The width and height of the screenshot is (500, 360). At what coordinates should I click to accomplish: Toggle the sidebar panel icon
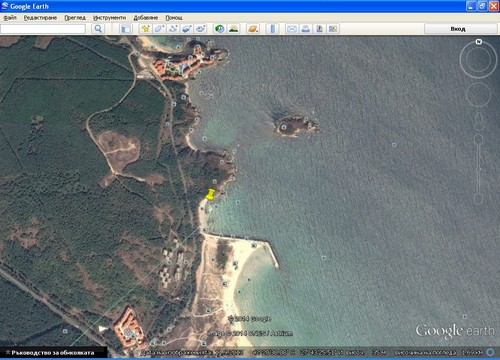click(x=126, y=29)
